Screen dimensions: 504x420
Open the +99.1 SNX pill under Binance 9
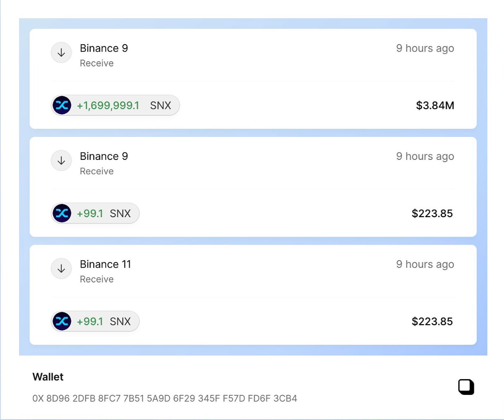(x=95, y=213)
